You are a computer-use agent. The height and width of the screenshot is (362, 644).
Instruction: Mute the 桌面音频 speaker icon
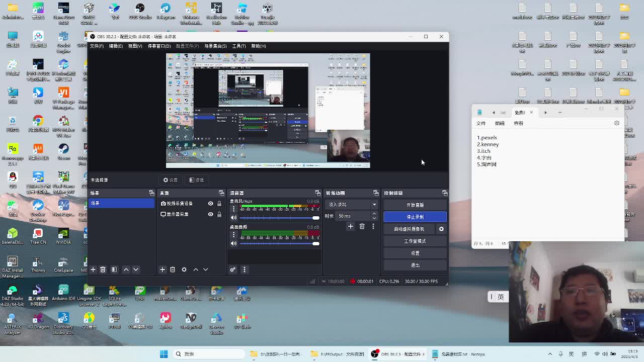[233, 243]
